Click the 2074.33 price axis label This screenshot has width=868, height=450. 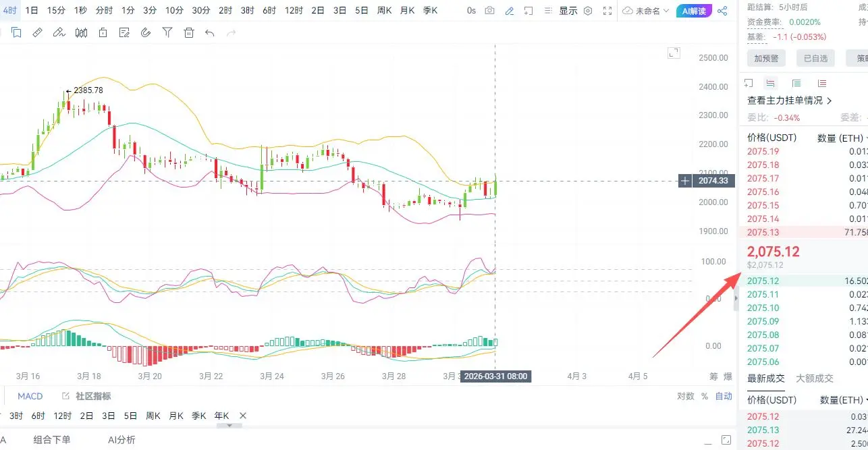point(713,181)
